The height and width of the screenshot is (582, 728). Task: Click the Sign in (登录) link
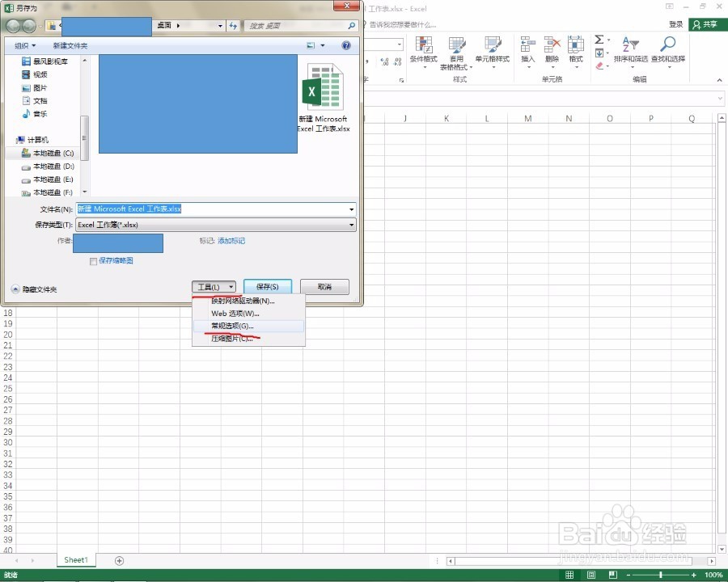click(675, 24)
